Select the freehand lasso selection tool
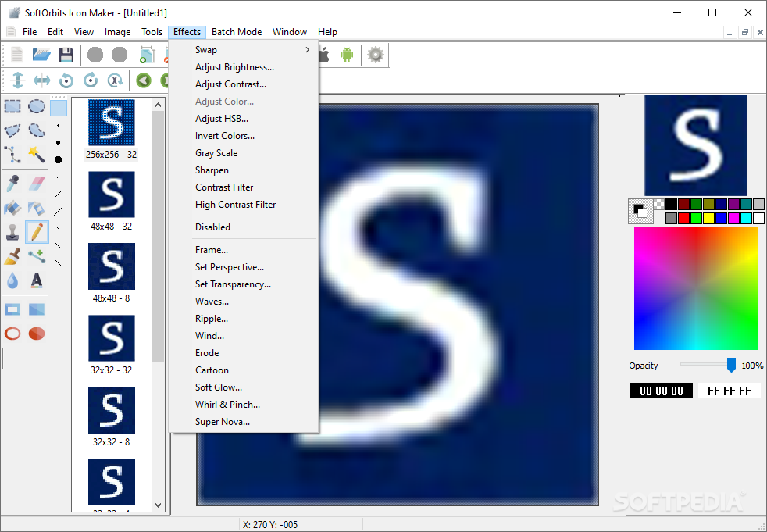Screen dimensions: 767x532 pos(36,130)
